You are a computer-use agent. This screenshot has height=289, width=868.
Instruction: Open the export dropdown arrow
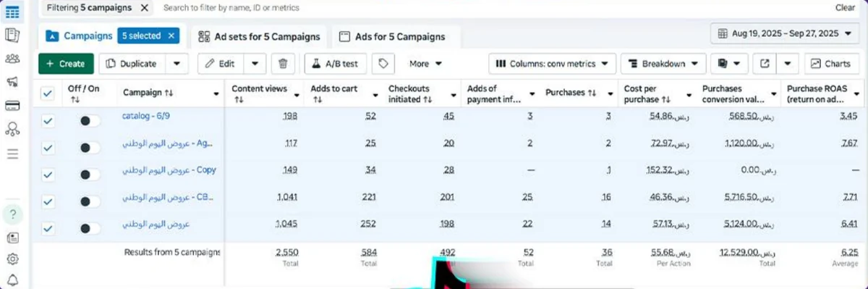(x=787, y=64)
